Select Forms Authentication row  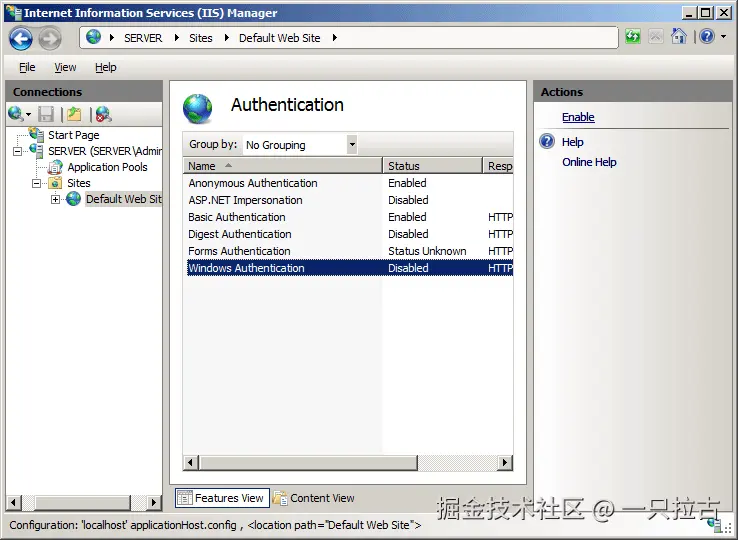(x=350, y=251)
